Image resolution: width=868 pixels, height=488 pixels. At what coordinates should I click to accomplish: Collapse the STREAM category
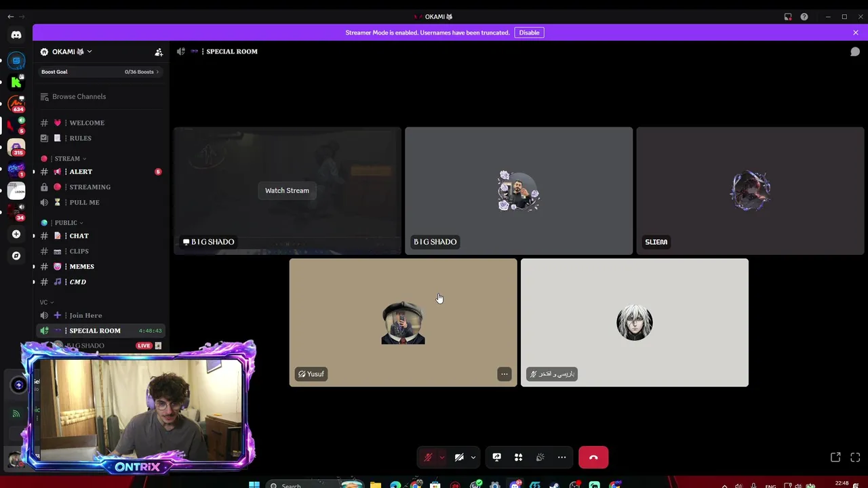(x=66, y=159)
